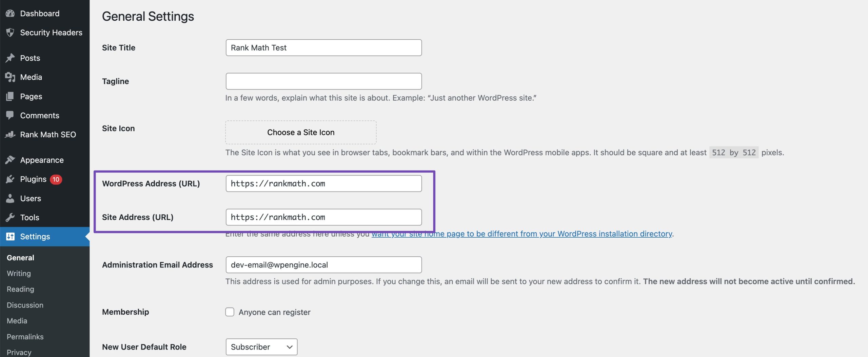
Task: Click the Security Headers shield icon
Action: tap(10, 33)
